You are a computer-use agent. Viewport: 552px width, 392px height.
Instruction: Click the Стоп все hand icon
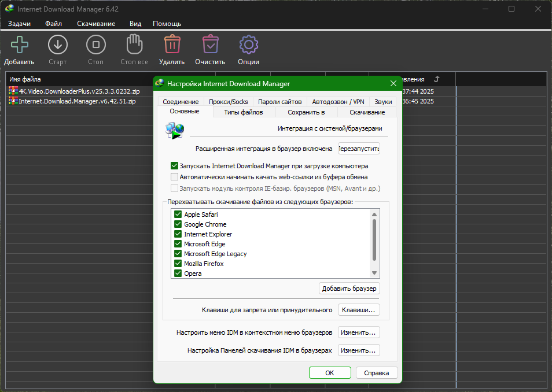tap(134, 45)
